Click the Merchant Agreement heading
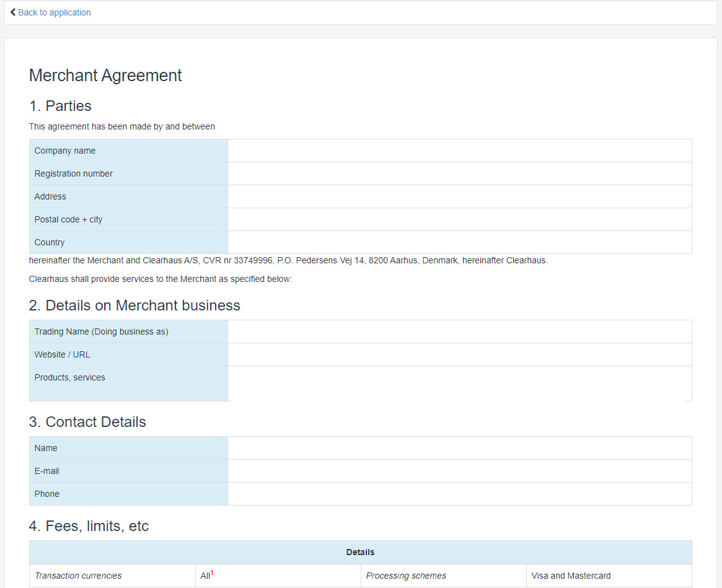The image size is (722, 588). coord(105,76)
